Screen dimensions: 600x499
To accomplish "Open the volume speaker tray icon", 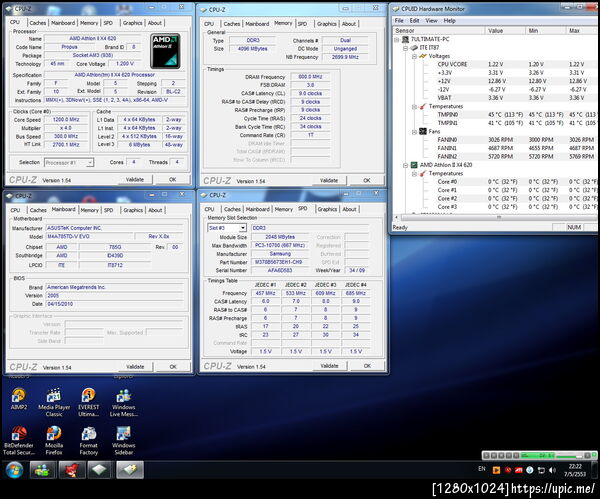I will pos(552,470).
